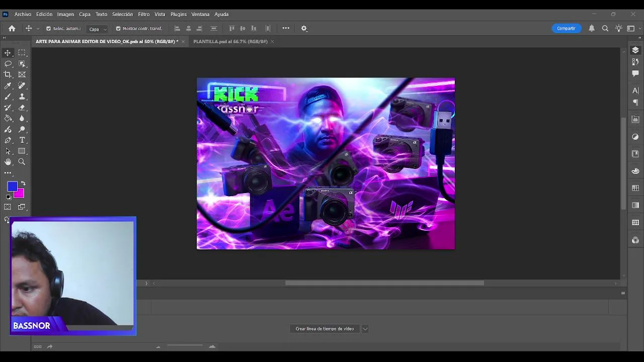Viewport: 644px width, 362px height.
Task: Open the Filtro menu
Action: pyautogui.click(x=144, y=14)
